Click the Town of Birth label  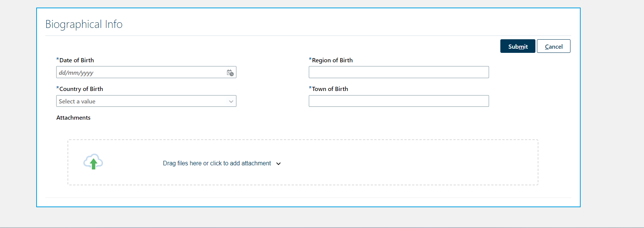coord(330,89)
